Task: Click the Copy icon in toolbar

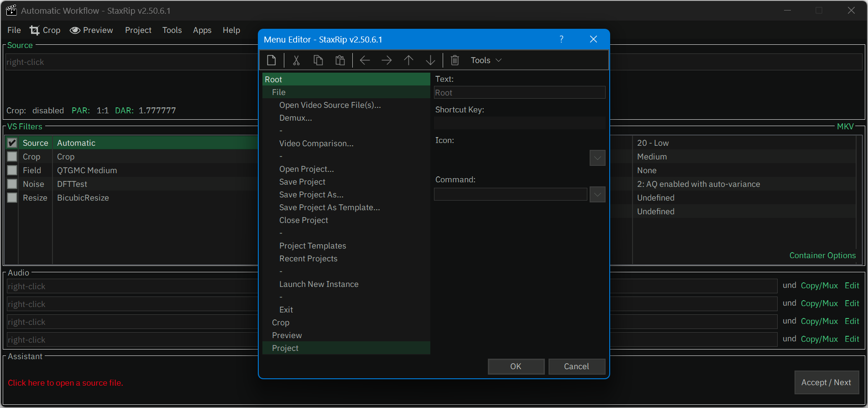Action: [x=318, y=60]
